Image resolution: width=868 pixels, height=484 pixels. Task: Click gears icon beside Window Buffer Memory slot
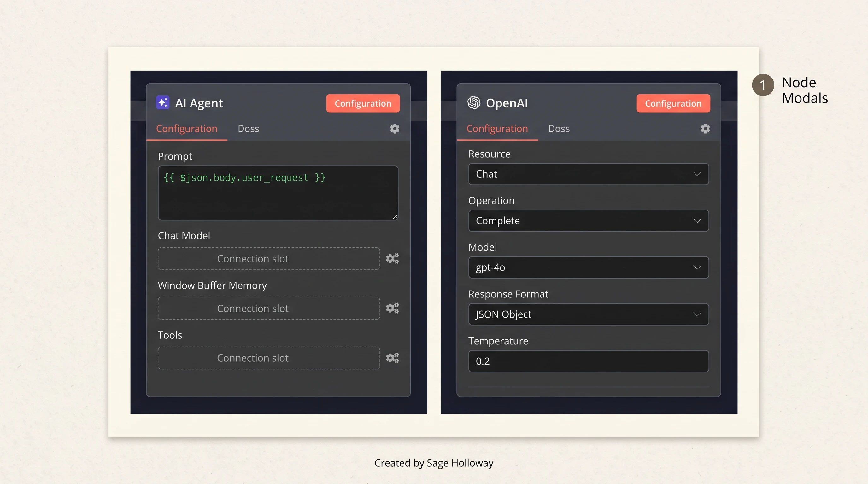tap(392, 308)
